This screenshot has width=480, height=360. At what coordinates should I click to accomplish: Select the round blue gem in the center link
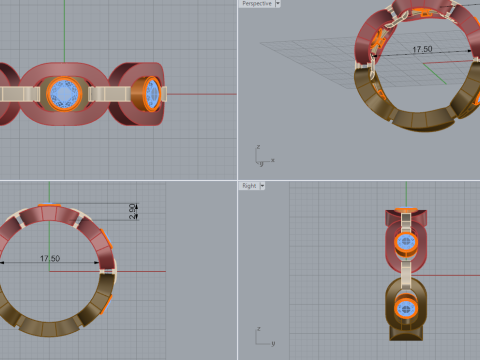pyautogui.click(x=64, y=94)
